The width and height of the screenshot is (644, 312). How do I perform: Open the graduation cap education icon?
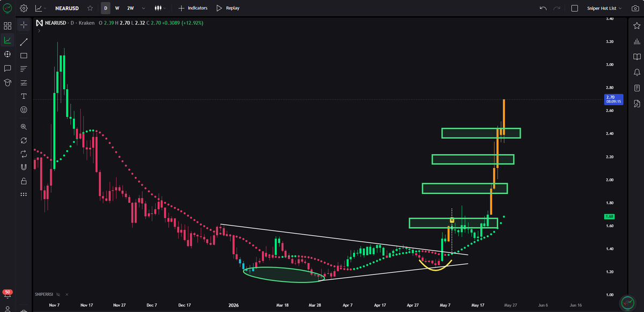pos(8,82)
